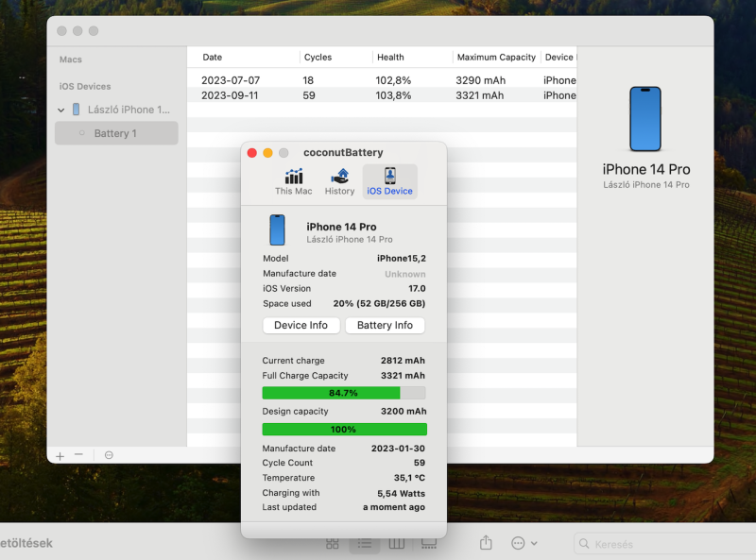This screenshot has height=560, width=756.
Task: Click the iPhone15,2 model value
Action: (x=401, y=259)
